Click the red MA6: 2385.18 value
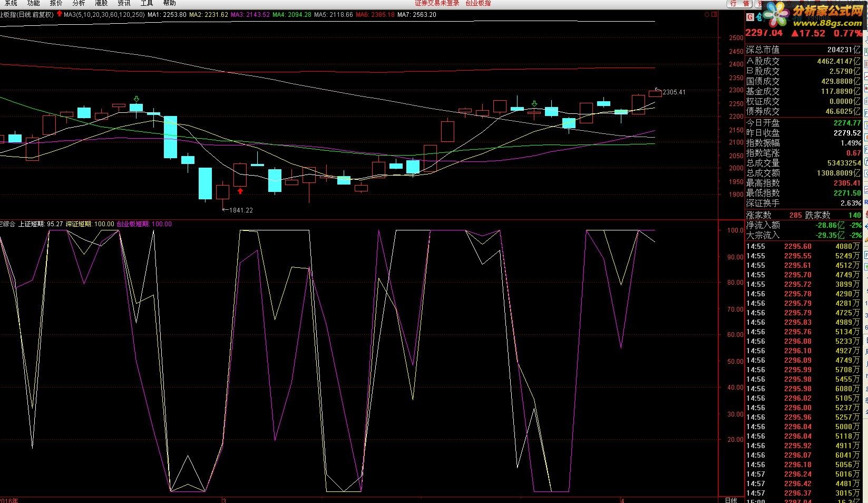 (375, 15)
